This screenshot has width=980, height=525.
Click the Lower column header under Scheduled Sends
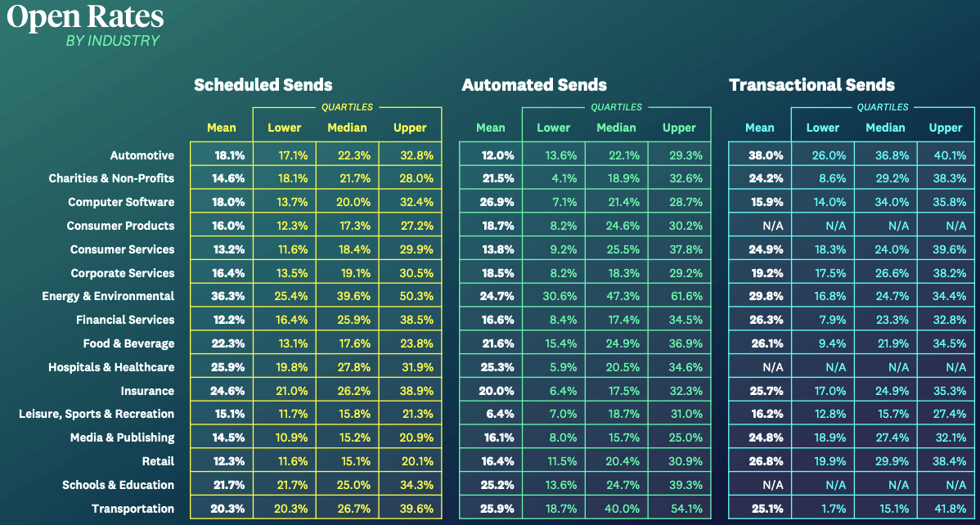pyautogui.click(x=284, y=128)
